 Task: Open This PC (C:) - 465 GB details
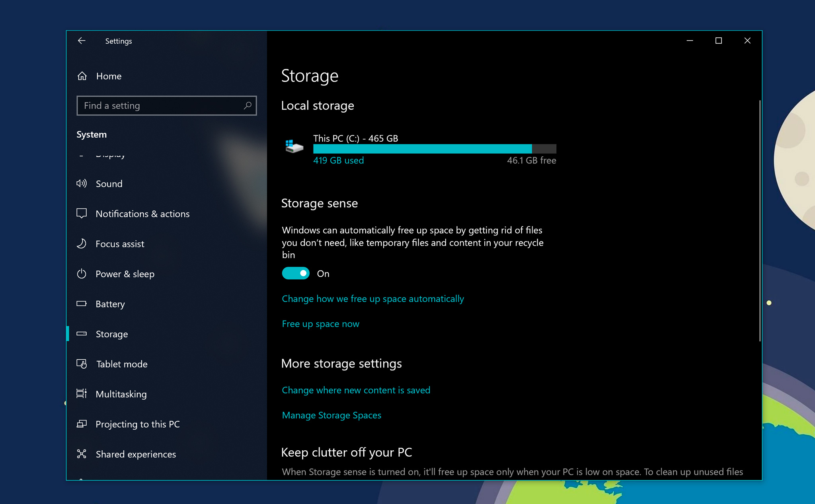[x=355, y=138]
